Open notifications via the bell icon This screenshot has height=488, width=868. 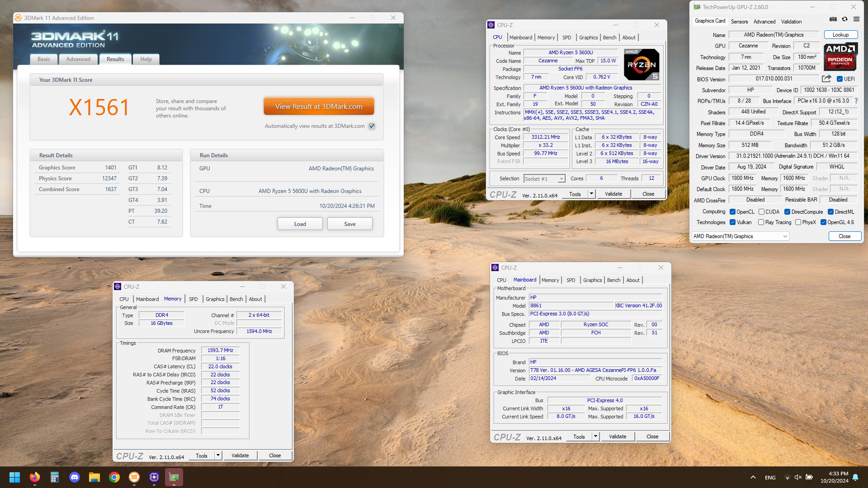855,477
